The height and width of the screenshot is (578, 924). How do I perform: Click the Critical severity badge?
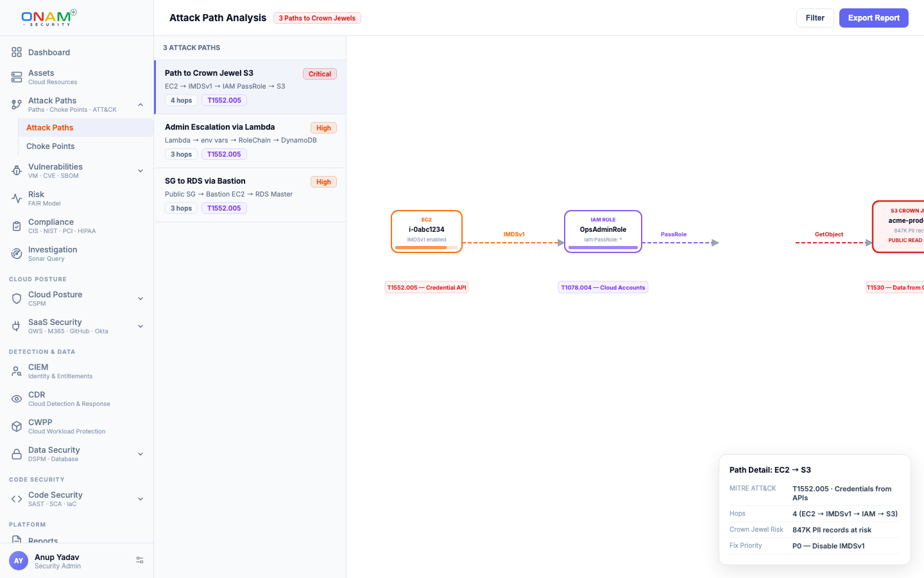pos(320,74)
